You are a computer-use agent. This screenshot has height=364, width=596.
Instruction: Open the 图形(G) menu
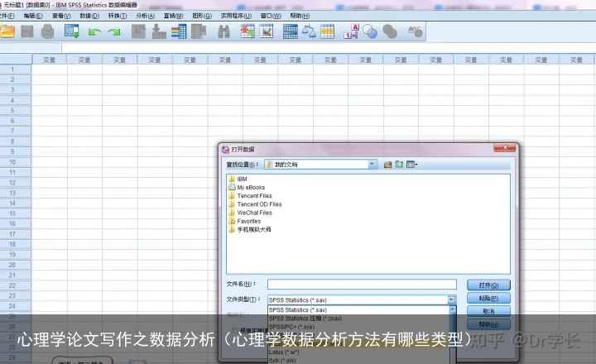(202, 16)
